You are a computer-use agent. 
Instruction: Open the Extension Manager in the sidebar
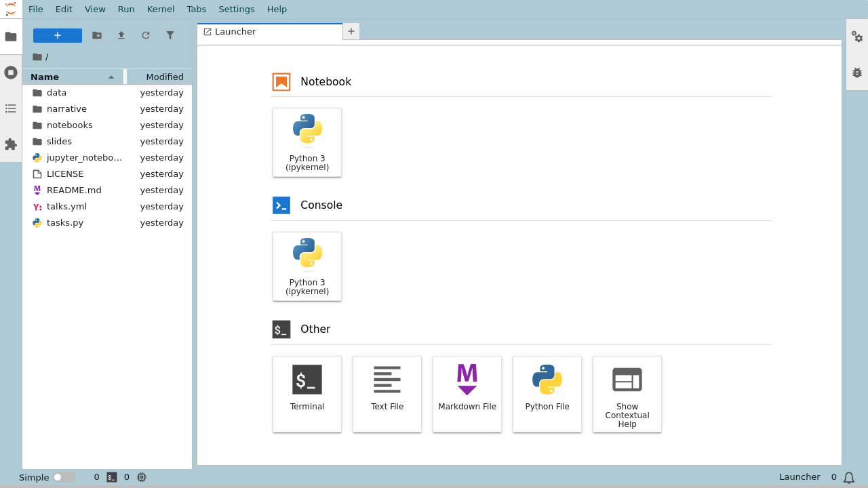click(11, 144)
